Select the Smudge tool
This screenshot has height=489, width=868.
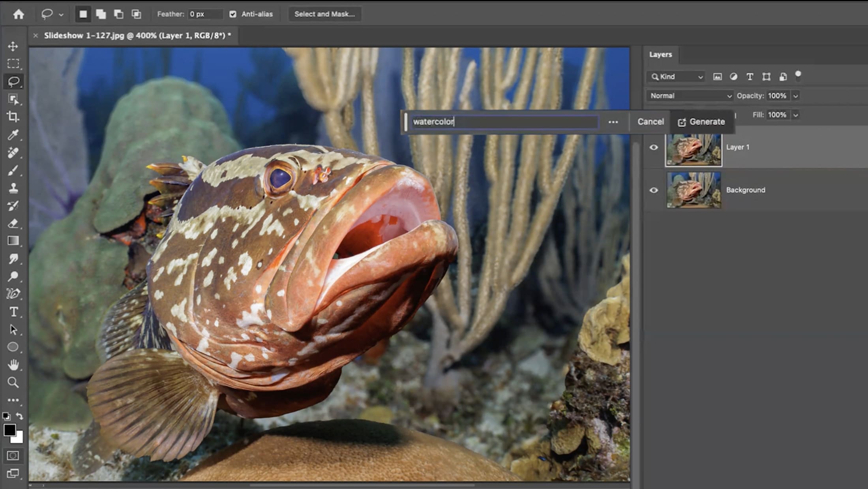pos(13,259)
